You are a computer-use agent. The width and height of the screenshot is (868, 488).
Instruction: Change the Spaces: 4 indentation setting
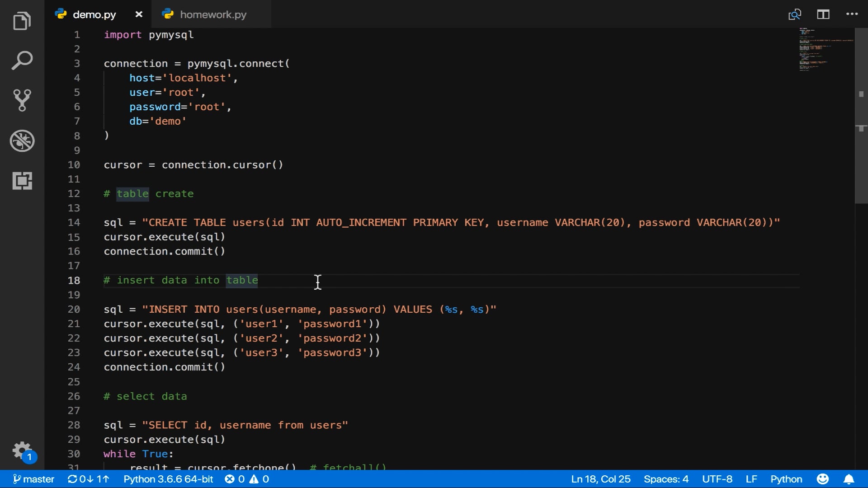coord(666,479)
